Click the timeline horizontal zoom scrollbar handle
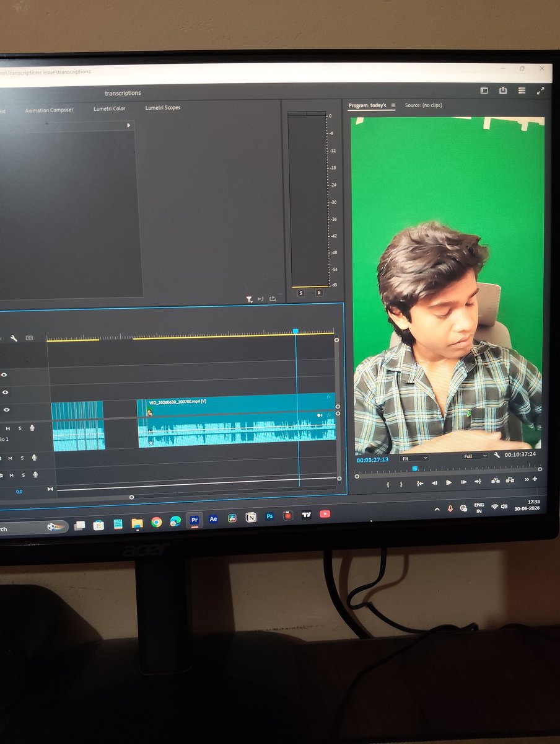Screen dimensions: 560x744 131,497
